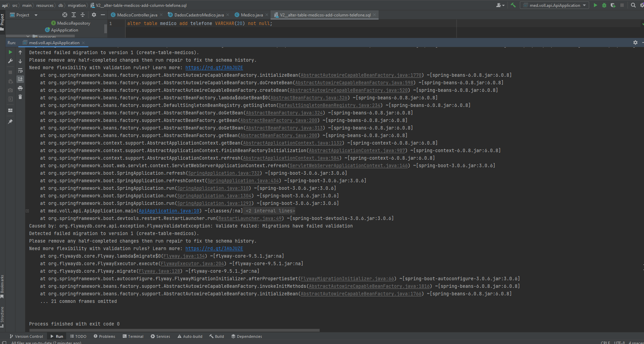This screenshot has height=344, width=644.
Task: Toggle soft-wrap in console output
Action: [x=20, y=70]
